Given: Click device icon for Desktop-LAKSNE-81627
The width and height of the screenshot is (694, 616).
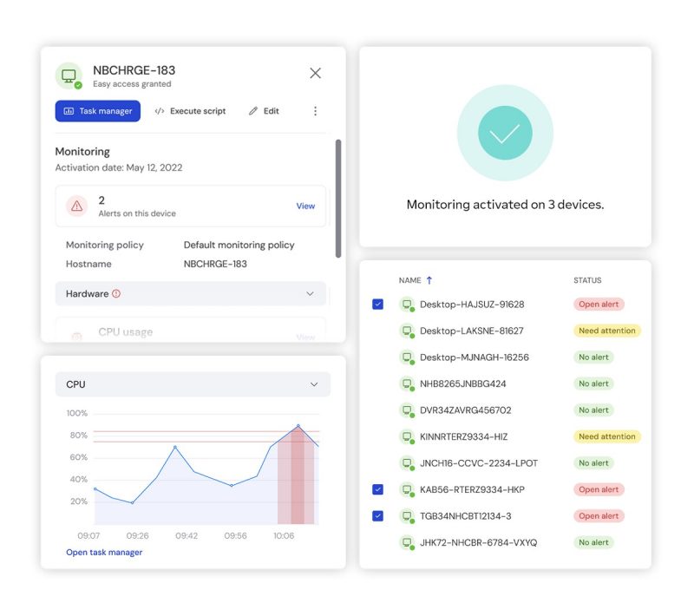Looking at the screenshot, I should pos(407,331).
